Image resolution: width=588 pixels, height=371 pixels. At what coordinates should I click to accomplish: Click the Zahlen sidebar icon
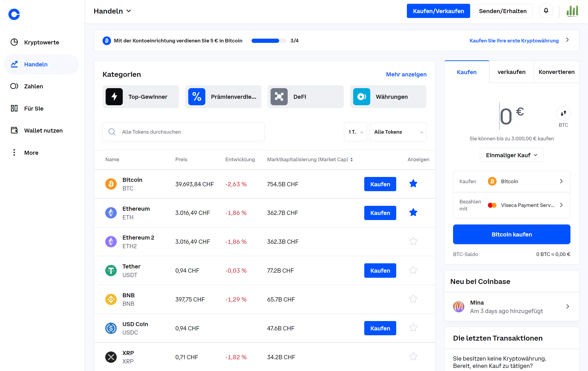click(14, 86)
